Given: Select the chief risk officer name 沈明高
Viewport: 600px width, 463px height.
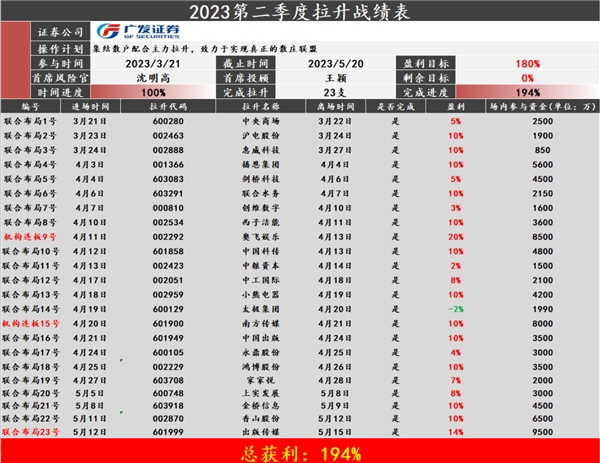Looking at the screenshot, I should (153, 78).
